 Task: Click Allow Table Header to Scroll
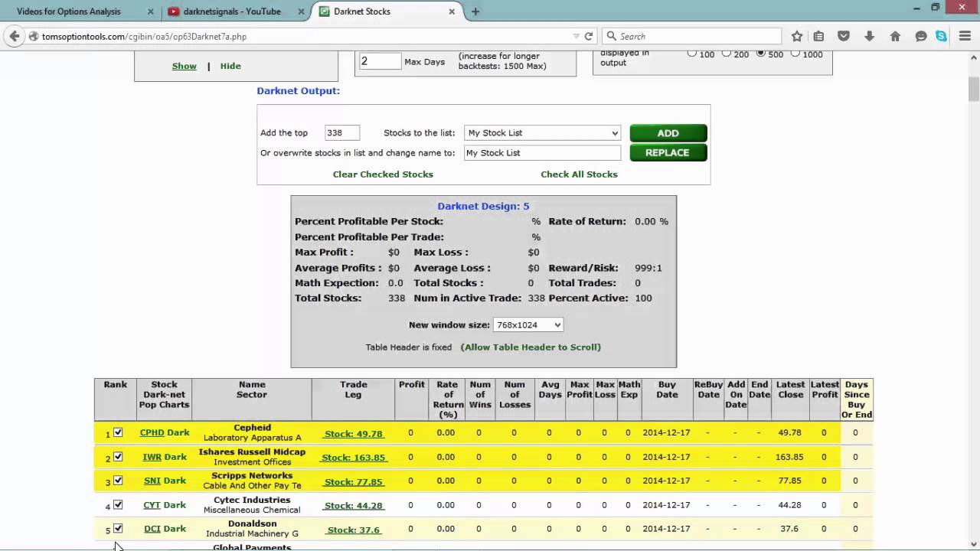click(x=531, y=347)
